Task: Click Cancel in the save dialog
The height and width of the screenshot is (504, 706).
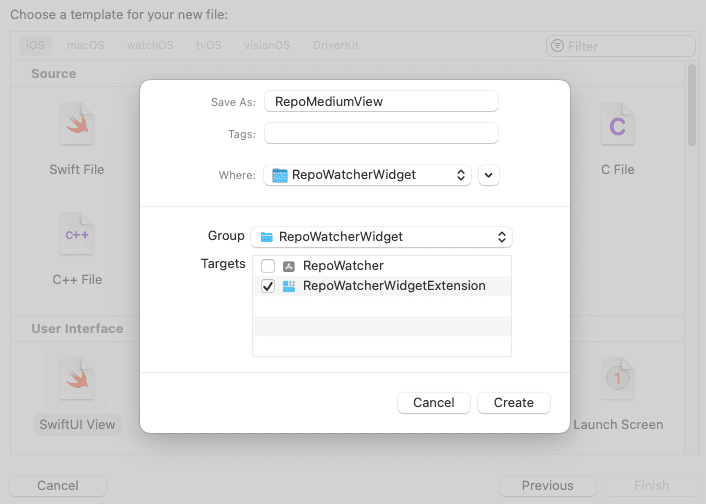Action: (434, 403)
